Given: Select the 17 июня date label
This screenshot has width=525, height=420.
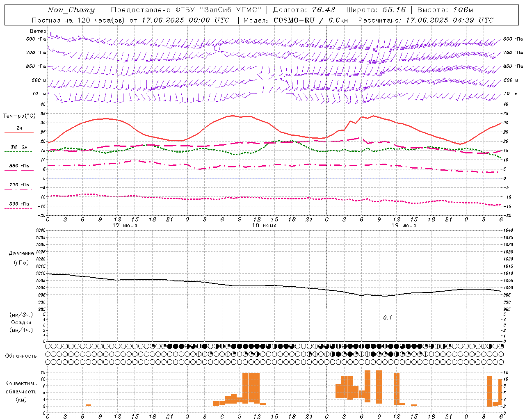Looking at the screenshot, I should tap(125, 226).
